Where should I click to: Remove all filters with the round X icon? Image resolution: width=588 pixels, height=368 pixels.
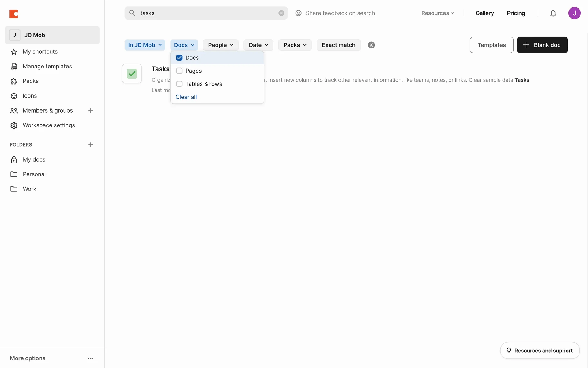tap(371, 45)
